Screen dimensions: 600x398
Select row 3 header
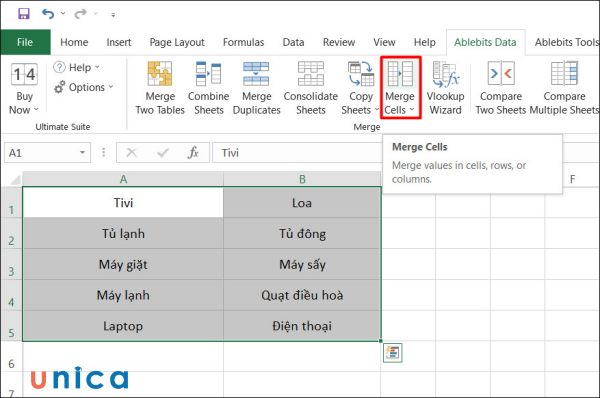tap(11, 264)
